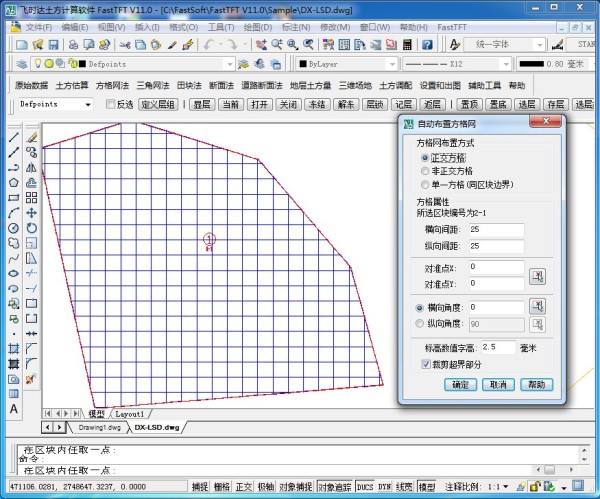This screenshot has width=600, height=499.
Task: Switch to the Layout1 tab
Action: coord(130,413)
